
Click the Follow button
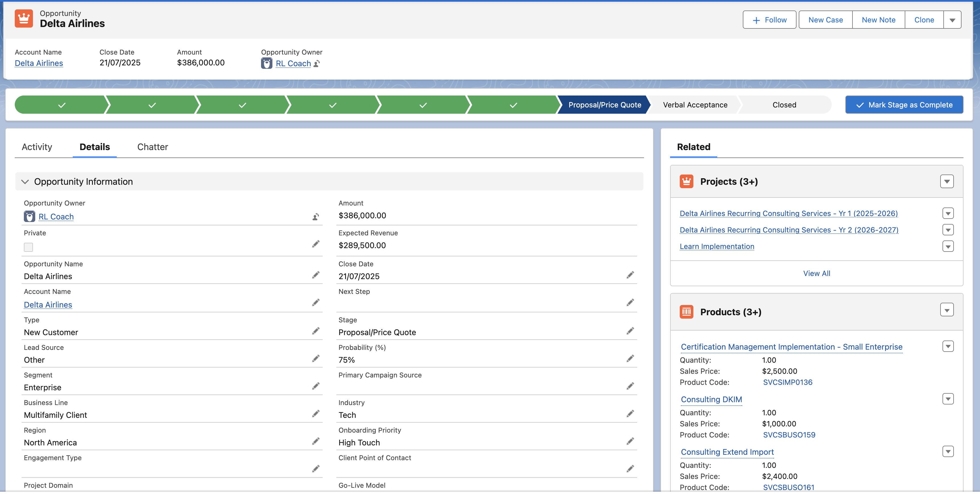click(x=769, y=20)
